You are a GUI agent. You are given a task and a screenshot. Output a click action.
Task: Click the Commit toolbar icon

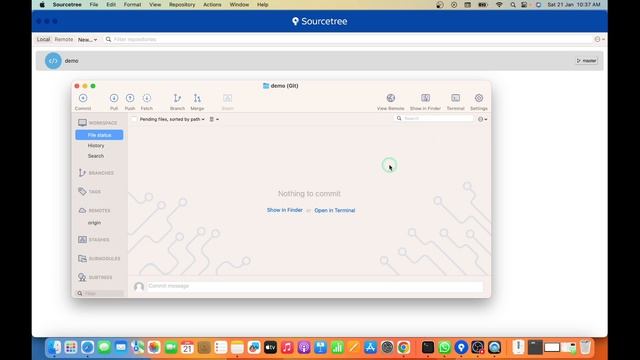[83, 98]
